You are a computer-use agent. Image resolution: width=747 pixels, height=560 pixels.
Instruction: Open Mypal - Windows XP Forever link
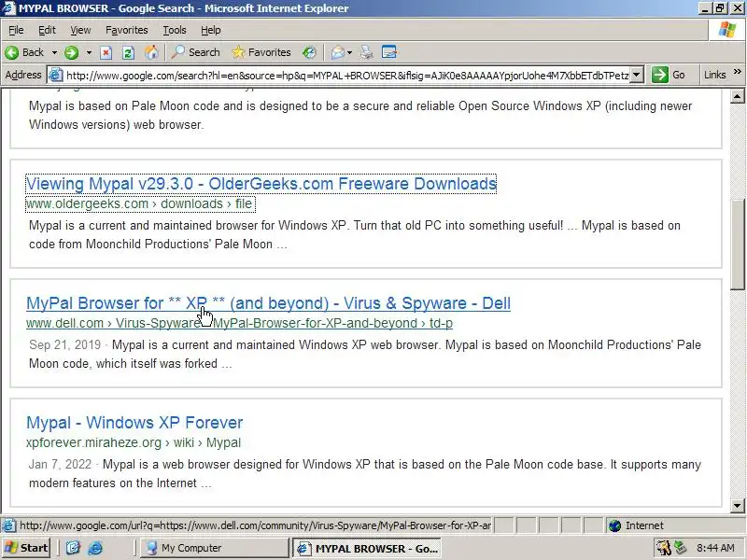tap(134, 423)
